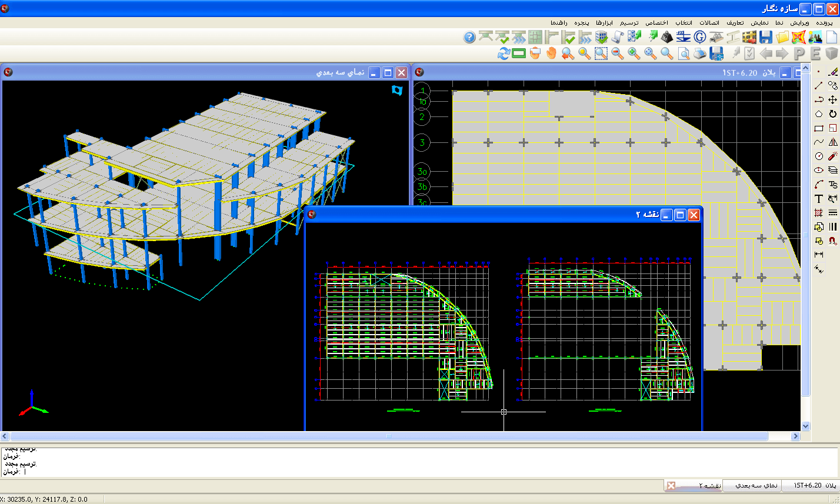Click the Mirror tool in side toolbar
Image resolution: width=840 pixels, height=504 pixels.
[832, 142]
